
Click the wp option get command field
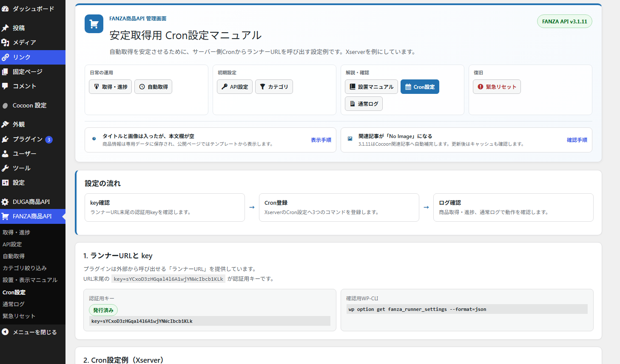(467, 309)
